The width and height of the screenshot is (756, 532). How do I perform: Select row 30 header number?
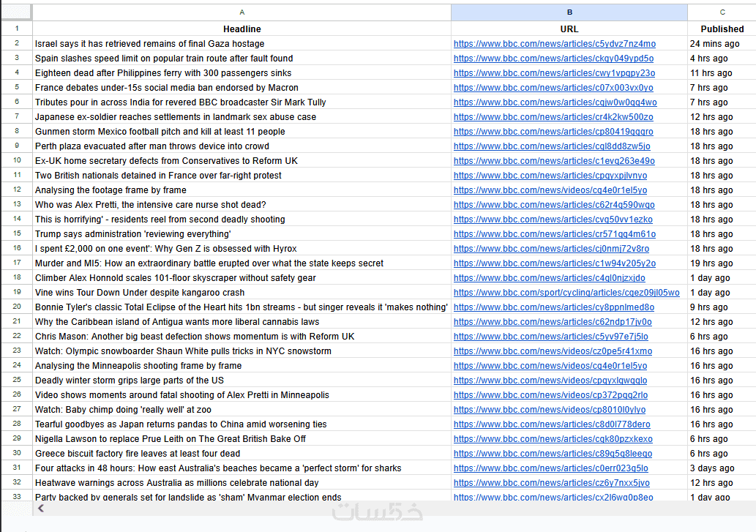(16, 454)
